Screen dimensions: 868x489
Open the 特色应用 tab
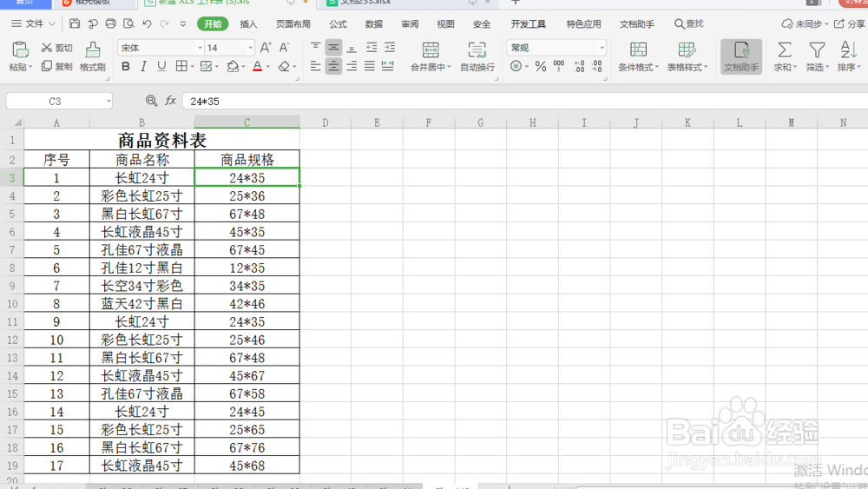pyautogui.click(x=583, y=23)
